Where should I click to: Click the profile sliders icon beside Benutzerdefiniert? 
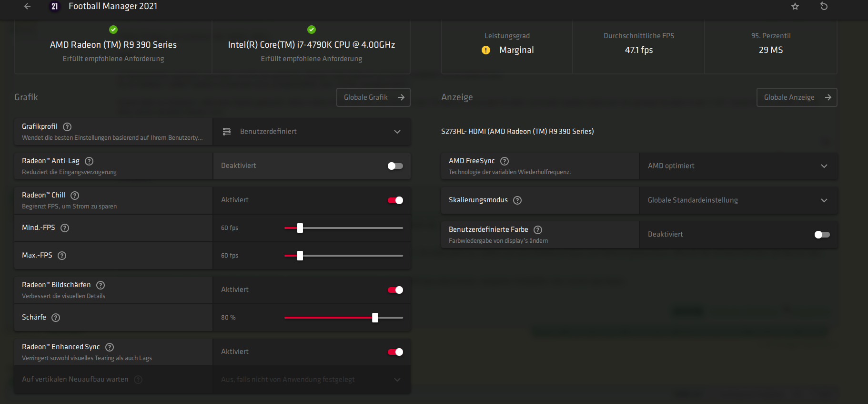pyautogui.click(x=227, y=132)
